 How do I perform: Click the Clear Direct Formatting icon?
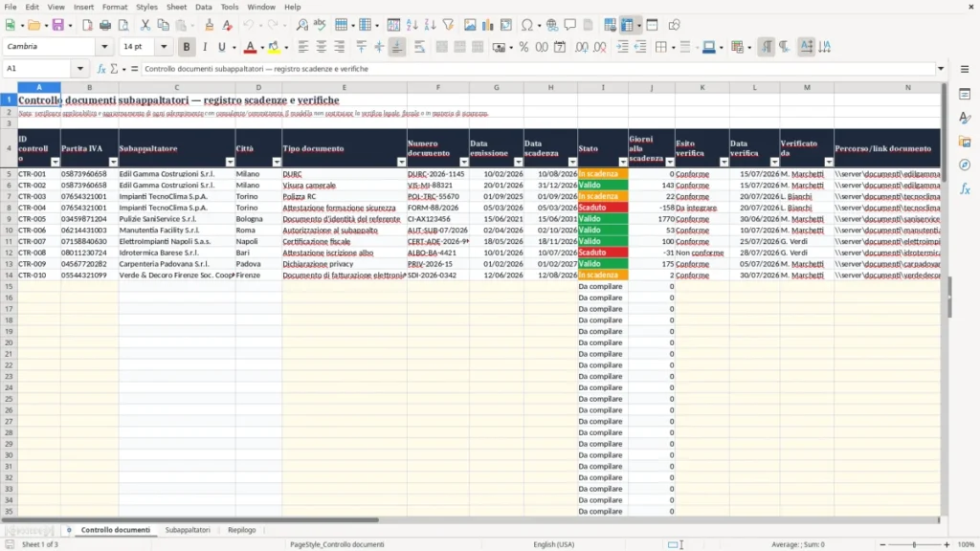pyautogui.click(x=228, y=25)
